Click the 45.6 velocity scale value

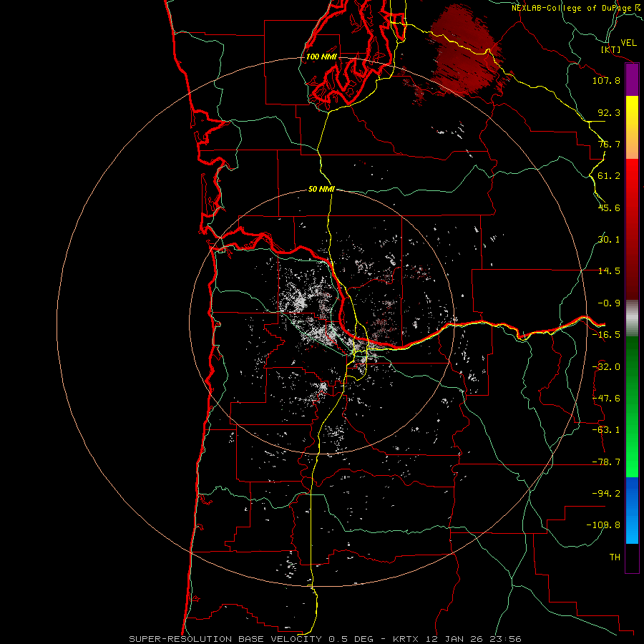click(x=609, y=208)
